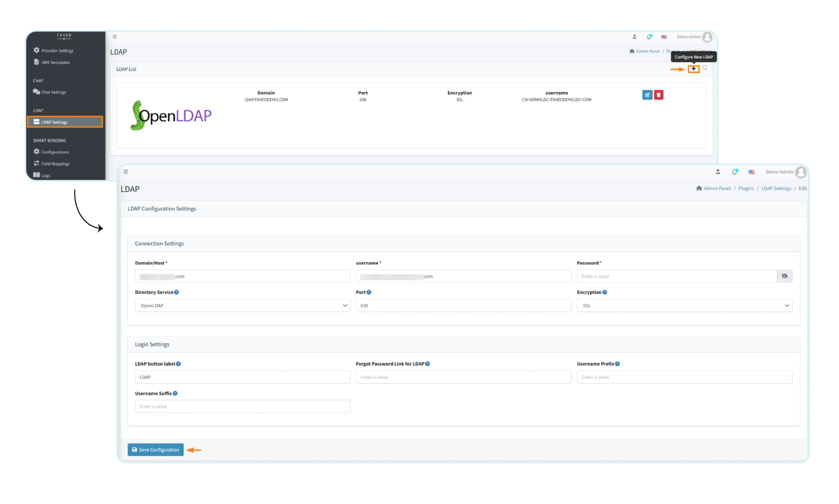The width and height of the screenshot is (839, 504).
Task: Click the Chat Settings bubbles icon
Action: pos(36,92)
